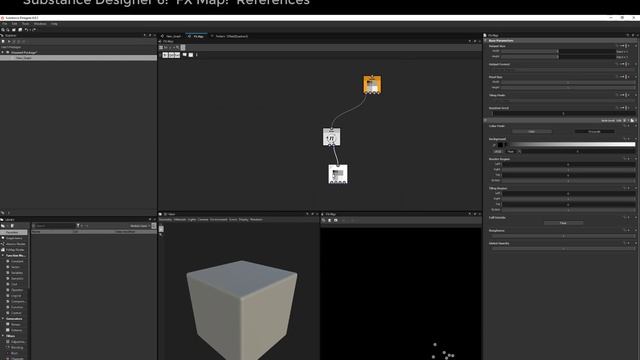
Task: Open the Tools menu
Action: [25, 24]
